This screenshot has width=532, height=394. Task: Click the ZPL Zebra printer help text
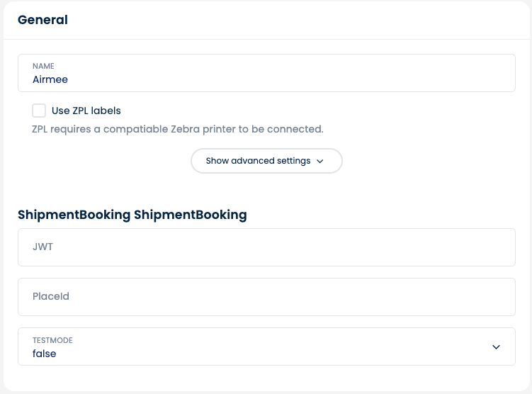pyautogui.click(x=177, y=129)
